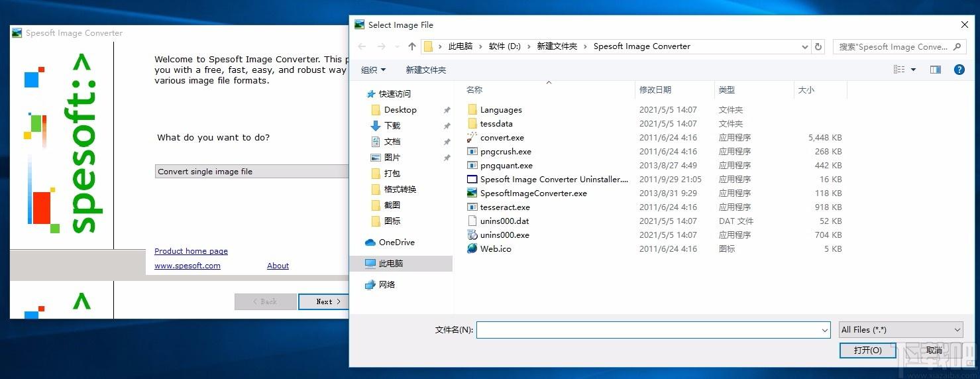Click the 网络 network icon in sidebar
980x379 pixels.
coord(370,285)
